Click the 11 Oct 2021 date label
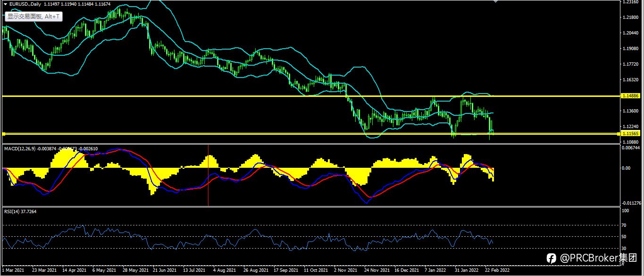Image resolution: width=644 pixels, height=276 pixels. click(316, 270)
